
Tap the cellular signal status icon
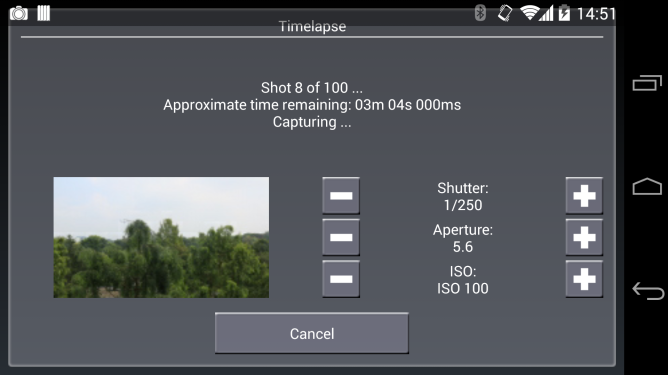546,13
